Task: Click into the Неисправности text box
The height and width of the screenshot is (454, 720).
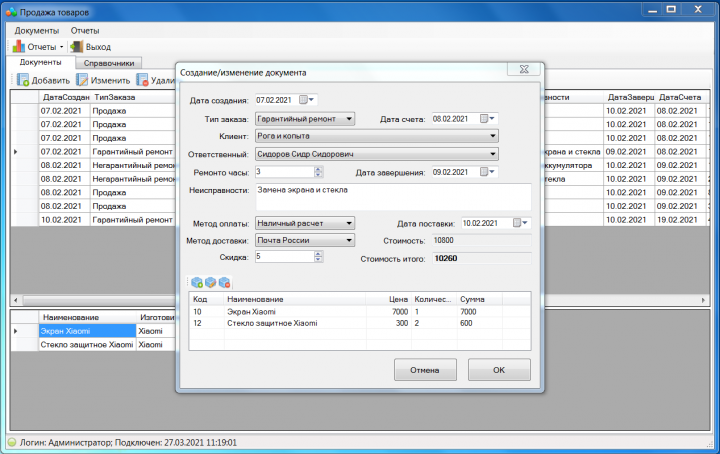Action: (x=393, y=197)
